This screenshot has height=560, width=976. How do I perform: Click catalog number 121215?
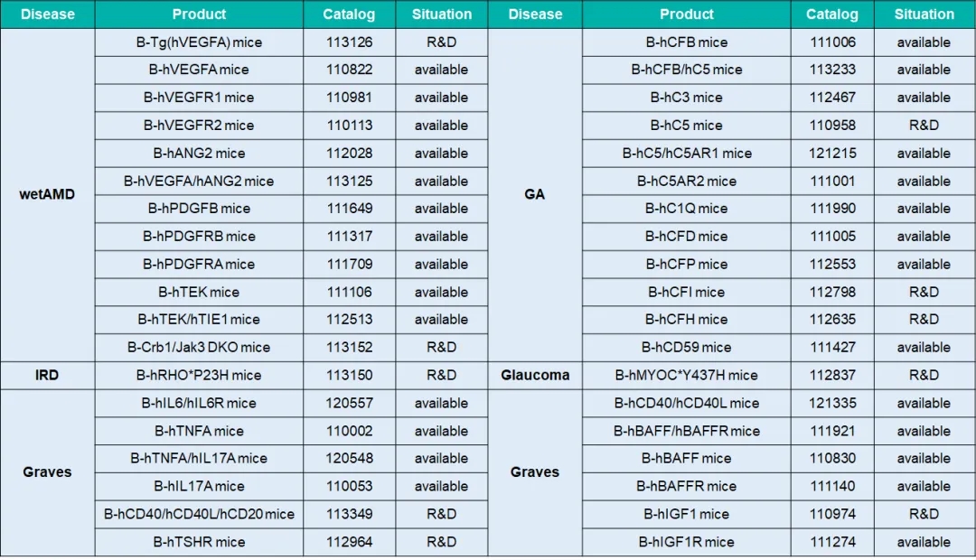pyautogui.click(x=832, y=153)
